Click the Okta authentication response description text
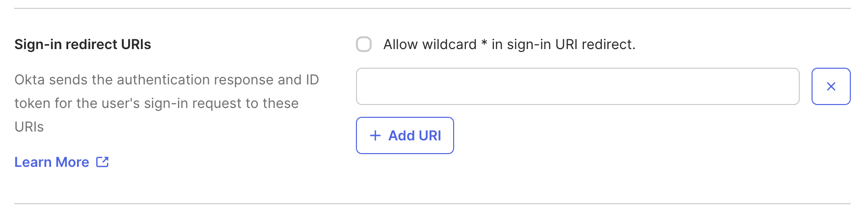Screen dimensions: 868x213 (166, 80)
